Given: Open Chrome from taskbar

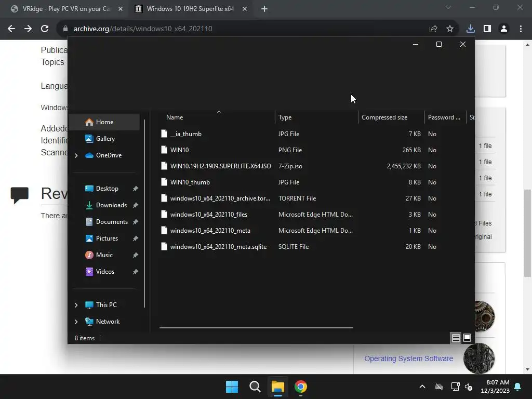Looking at the screenshot, I should coord(301,387).
